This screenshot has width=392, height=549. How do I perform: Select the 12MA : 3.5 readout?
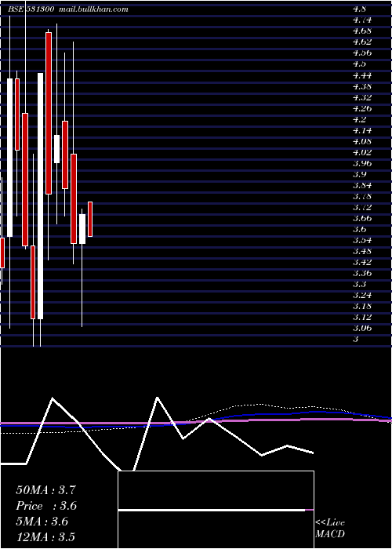[x=45, y=537]
